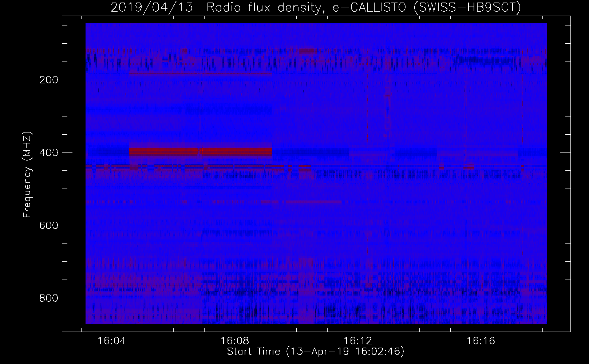Click the 'Start Time' x-axis label
This screenshot has width=589, height=364.
[316, 352]
